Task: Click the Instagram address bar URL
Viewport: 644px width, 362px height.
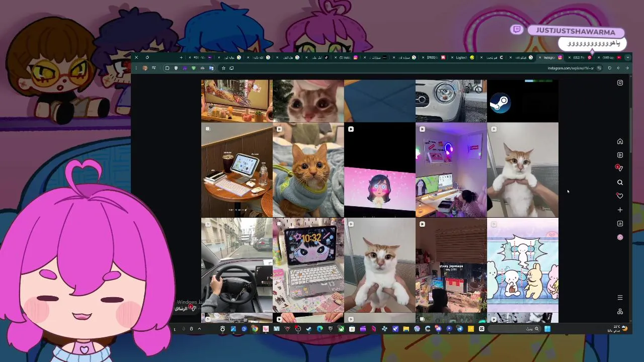Action: [571, 68]
